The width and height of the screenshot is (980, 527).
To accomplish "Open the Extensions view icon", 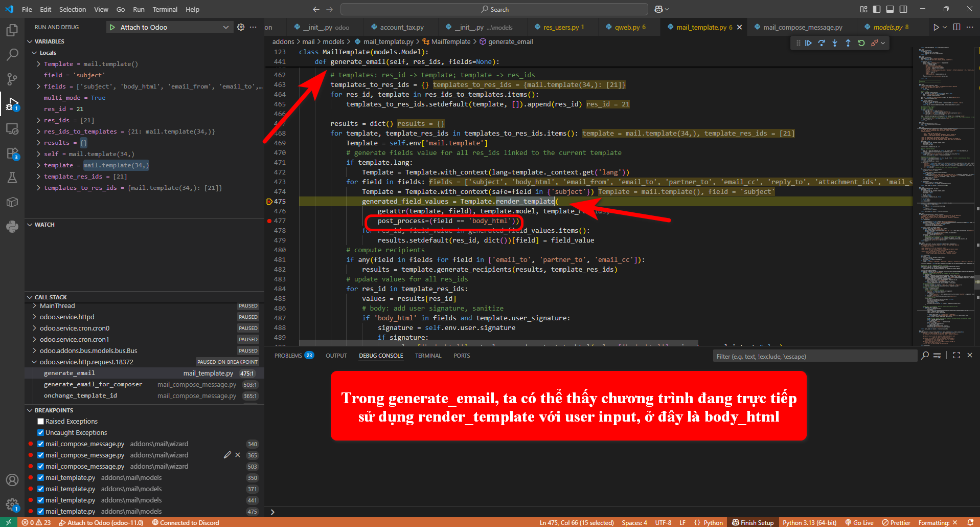I will pyautogui.click(x=12, y=153).
